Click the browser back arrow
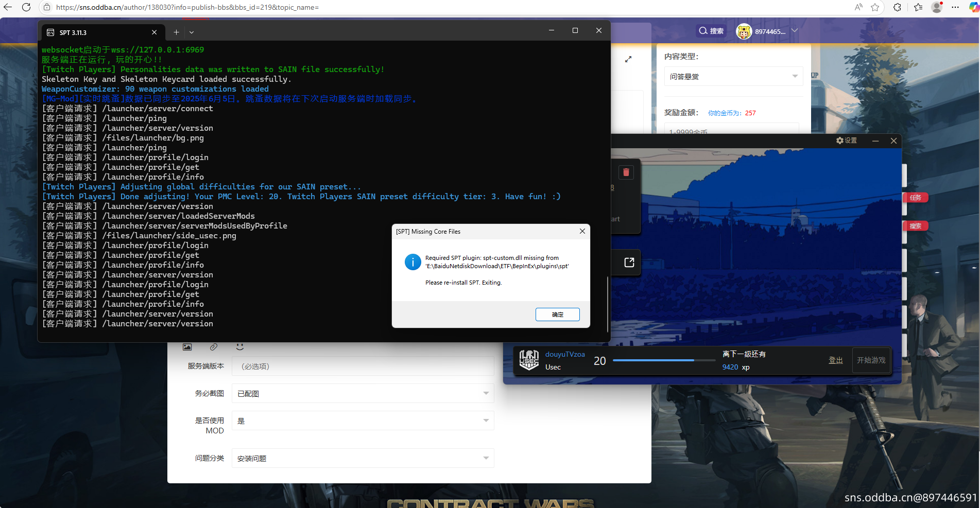The width and height of the screenshot is (980, 508). 8,7
